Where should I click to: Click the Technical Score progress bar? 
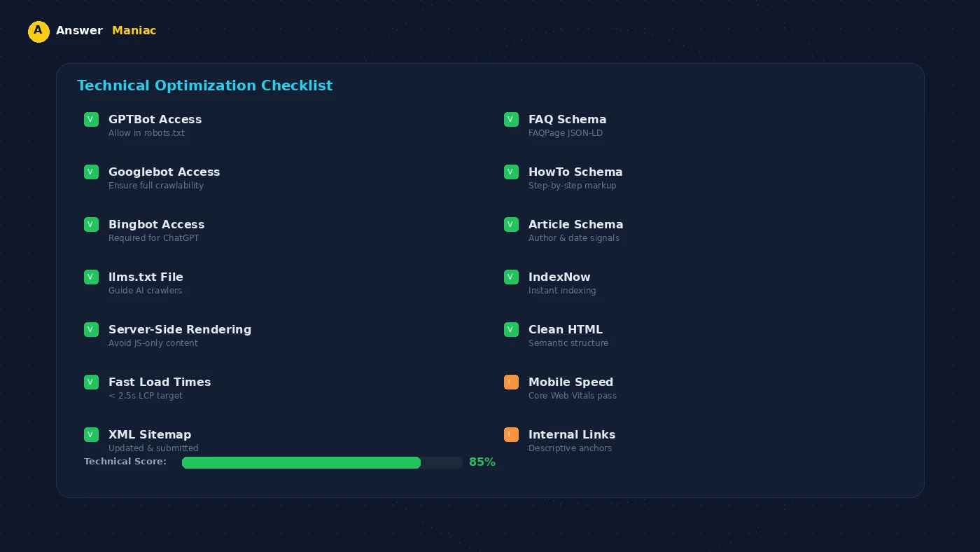(322, 462)
